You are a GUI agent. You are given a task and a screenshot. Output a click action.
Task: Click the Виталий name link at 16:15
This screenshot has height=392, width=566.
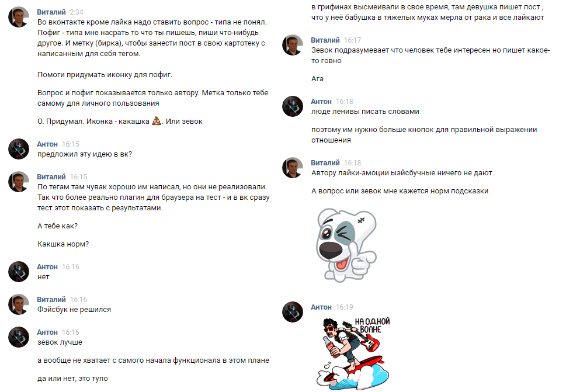[51, 176]
